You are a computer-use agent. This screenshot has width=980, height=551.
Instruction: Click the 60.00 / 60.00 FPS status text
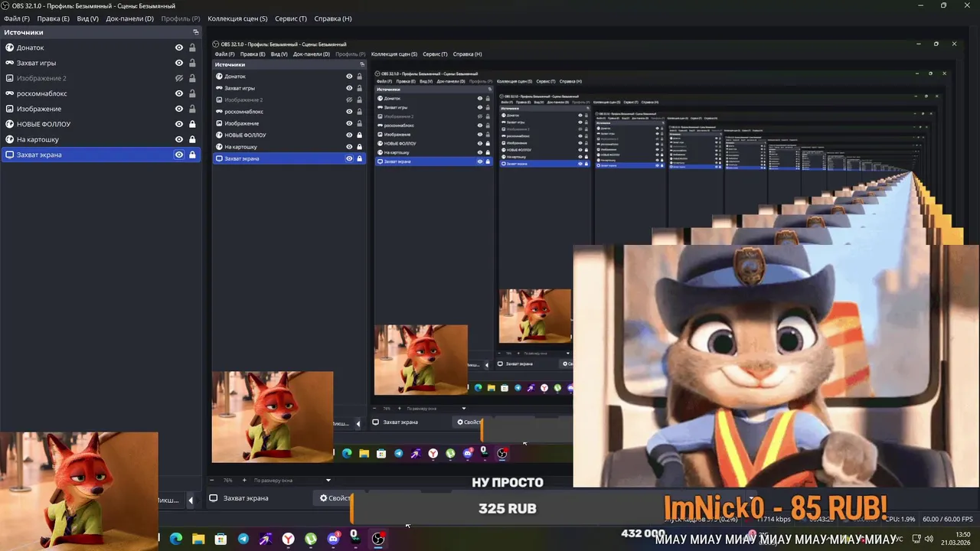(948, 519)
